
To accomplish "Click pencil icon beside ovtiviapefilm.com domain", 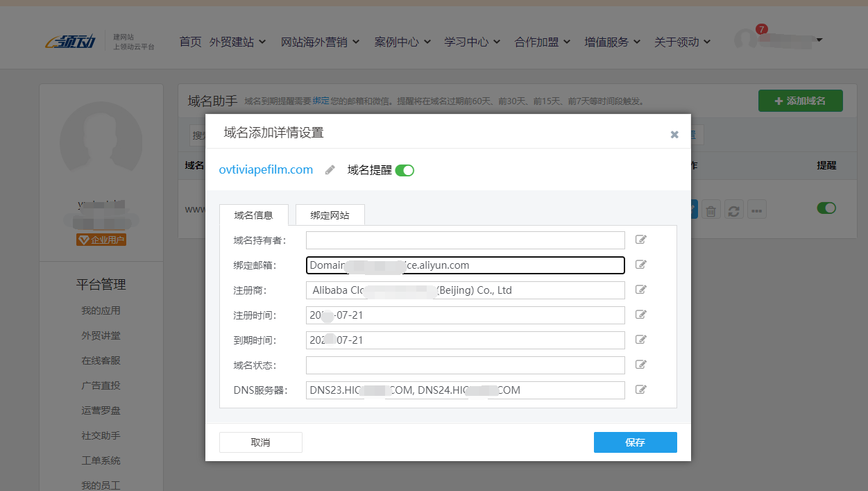I will coord(330,170).
